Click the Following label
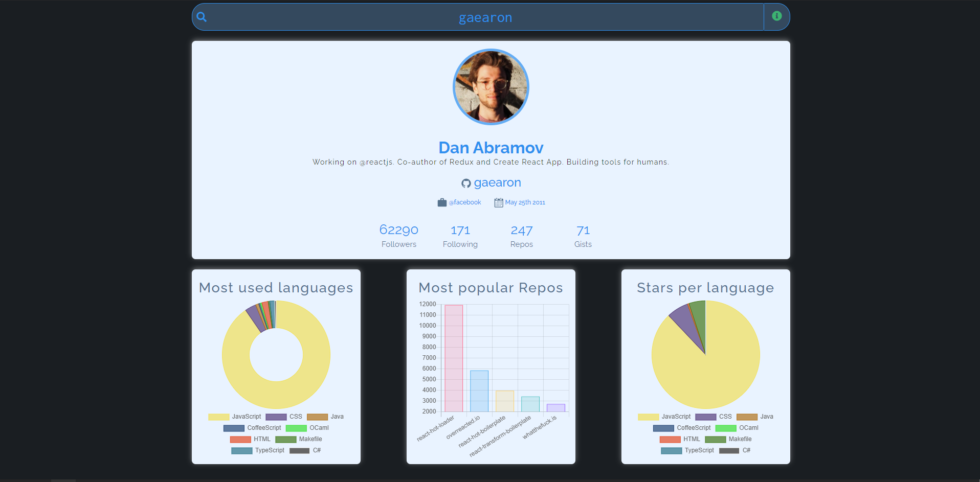Image resolution: width=980 pixels, height=482 pixels. coord(460,244)
